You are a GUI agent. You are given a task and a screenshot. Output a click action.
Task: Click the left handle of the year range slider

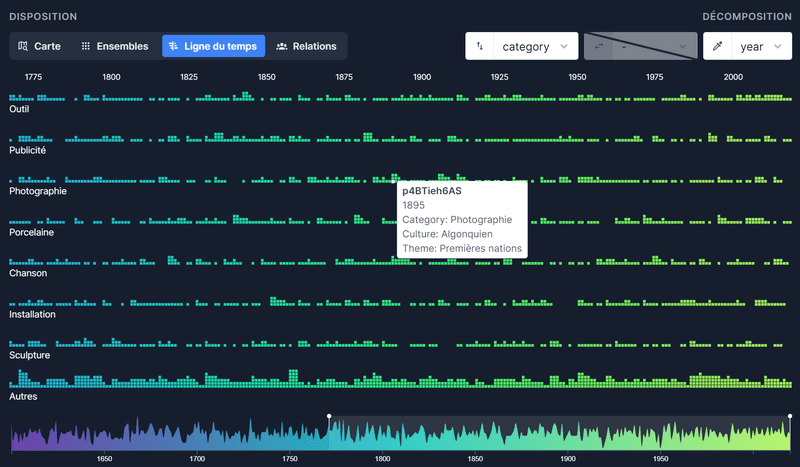pos(329,416)
